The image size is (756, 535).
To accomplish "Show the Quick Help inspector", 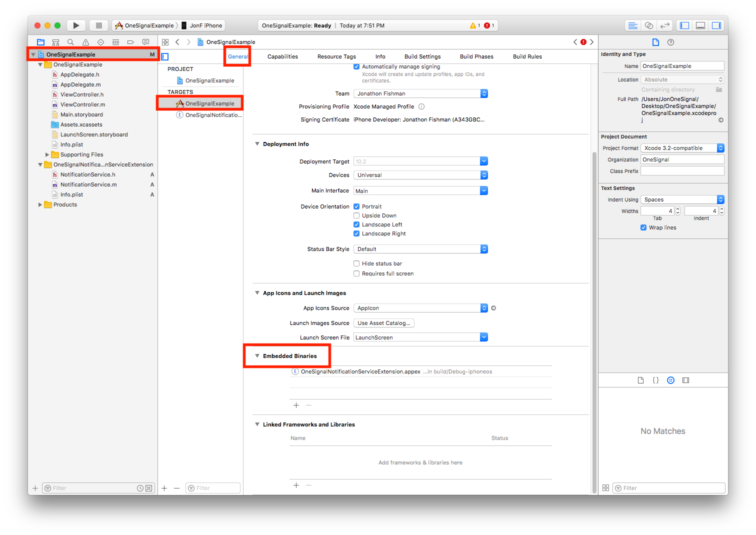I will 670,42.
